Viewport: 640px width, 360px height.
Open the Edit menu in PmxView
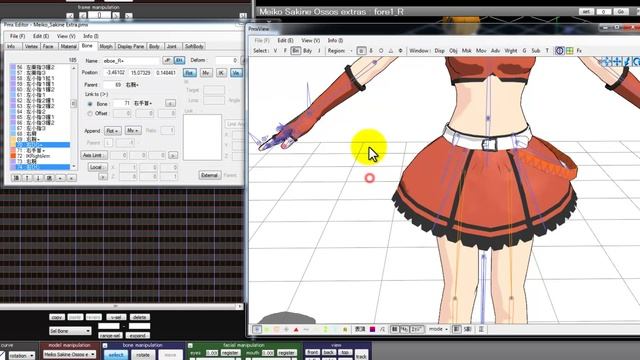285,40
